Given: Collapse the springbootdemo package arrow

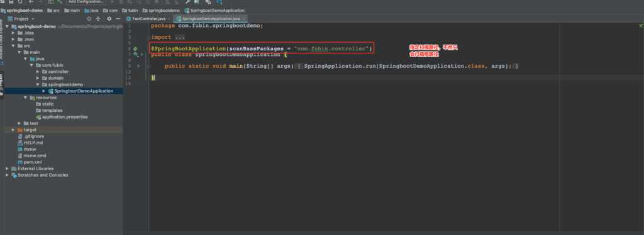Looking at the screenshot, I should click(37, 84).
